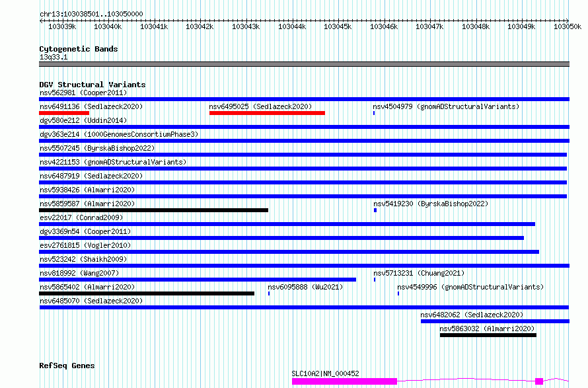This screenshot has height=388, width=588.
Task: Click SLC10A2|NM_000452 gene label
Action: pyautogui.click(x=325, y=373)
